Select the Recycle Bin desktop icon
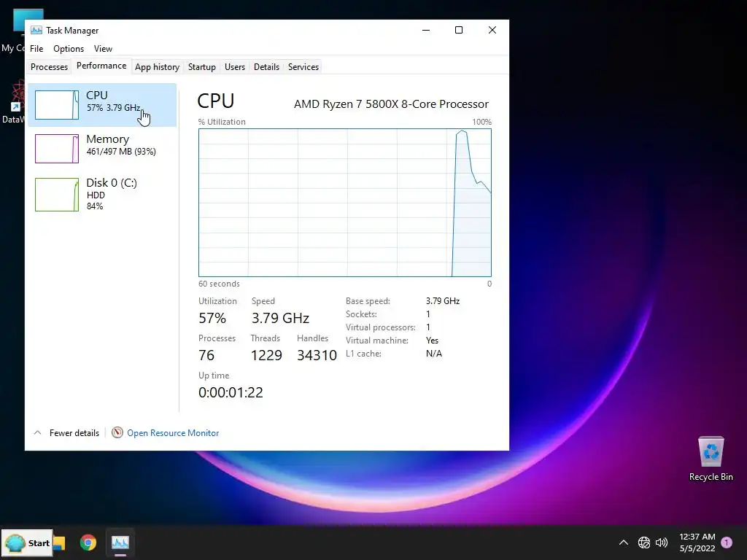The height and width of the screenshot is (560, 747). 711,459
